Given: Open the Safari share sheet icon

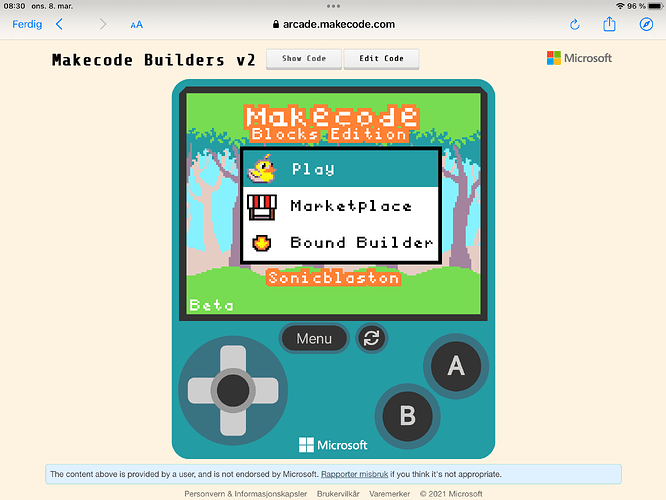Looking at the screenshot, I should [609, 24].
